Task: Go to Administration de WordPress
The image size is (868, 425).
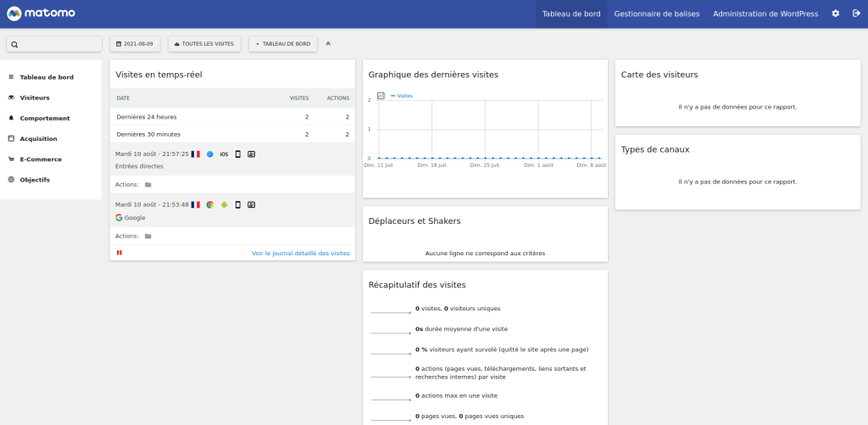Action: tap(765, 14)
